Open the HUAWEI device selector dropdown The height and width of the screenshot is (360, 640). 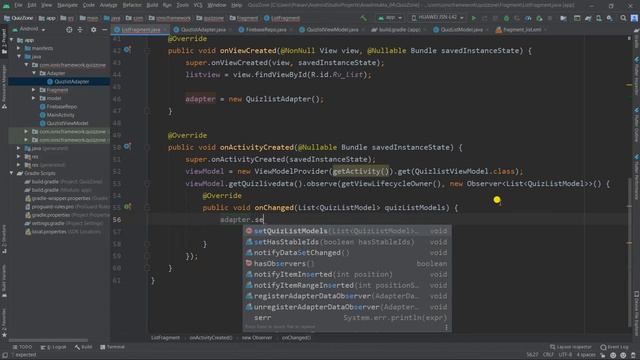point(437,18)
